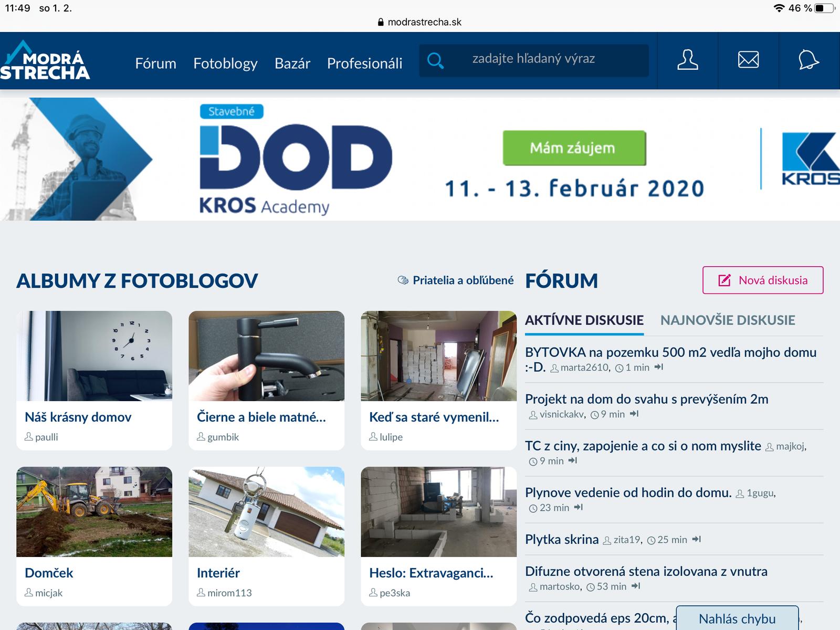840x630 pixels.
Task: Click the Modrá Strecha logo
Action: 45,61
